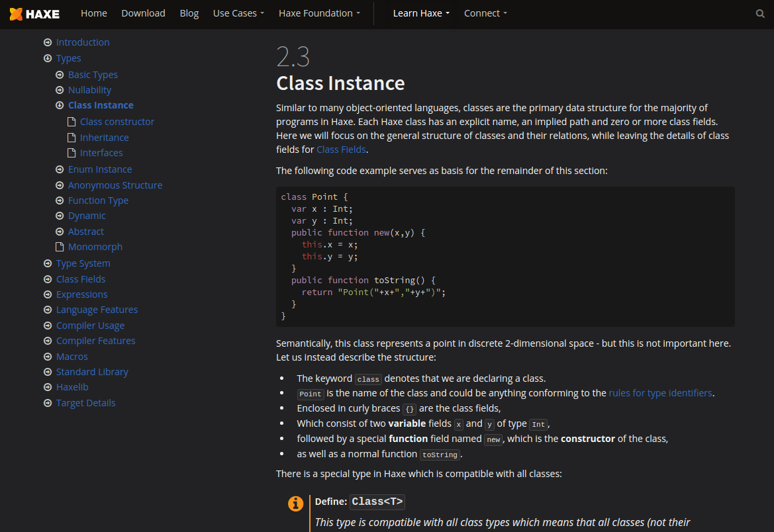Click page icon beside Inheritance
This screenshot has width=774, height=532.
pos(72,138)
